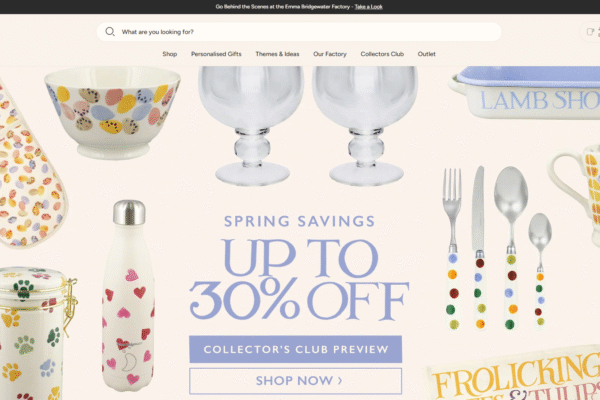Click the left glass goblet image
Viewport: 600px width, 400px height.
click(251, 126)
